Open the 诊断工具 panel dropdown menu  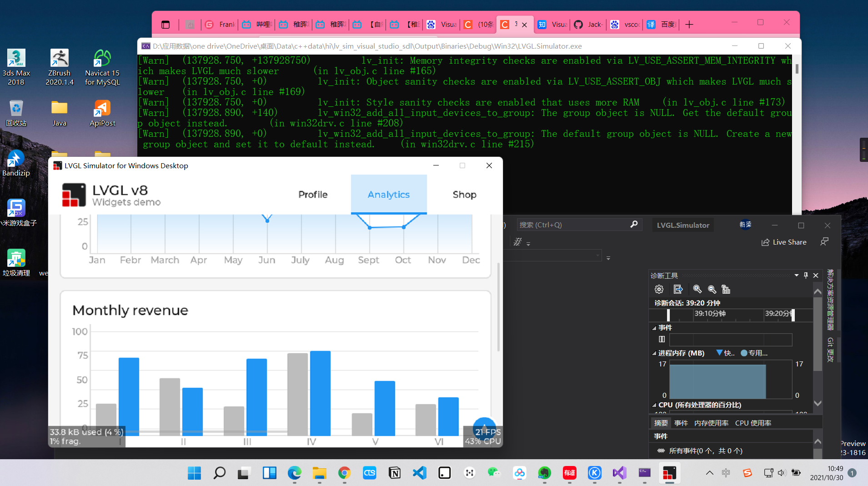click(796, 275)
